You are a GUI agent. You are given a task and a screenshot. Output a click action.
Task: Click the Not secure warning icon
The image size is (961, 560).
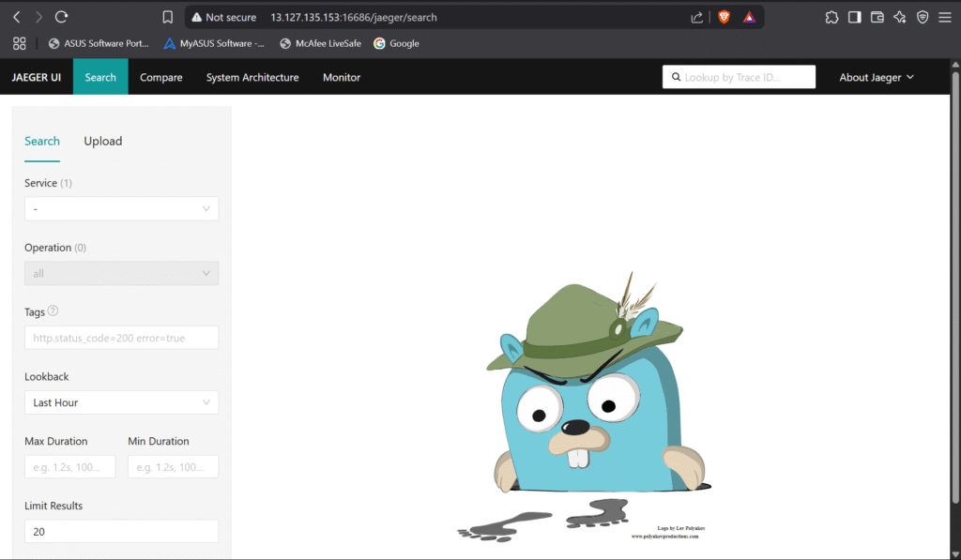(197, 17)
